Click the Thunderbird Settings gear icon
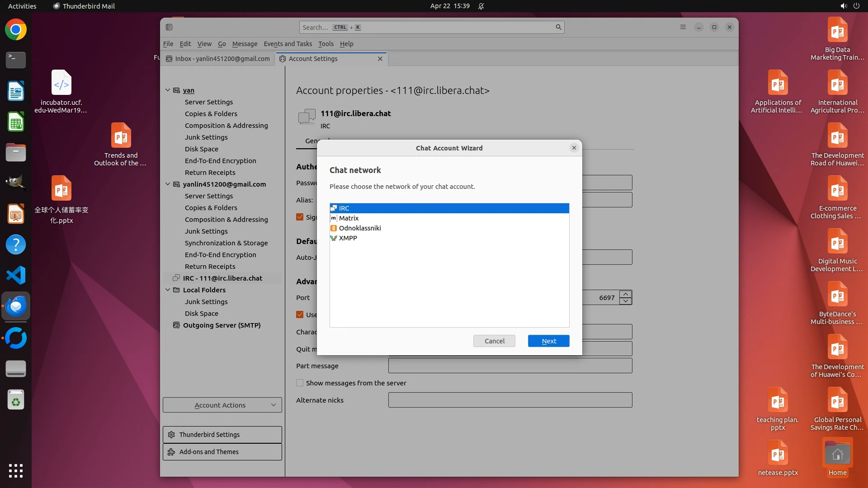The width and height of the screenshot is (868, 488). [171, 435]
